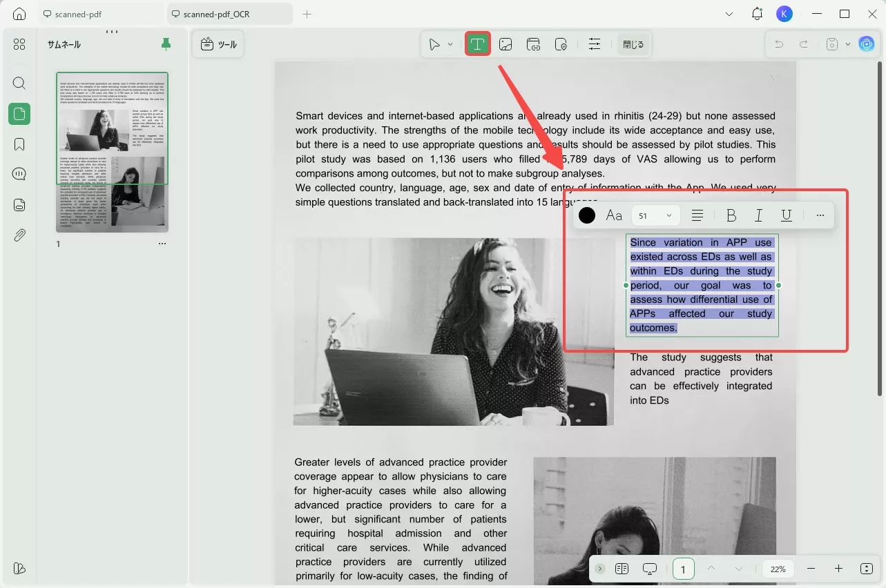Select the Text editing tool in toolbar
Viewport: 886px width, 588px height.
(x=477, y=44)
